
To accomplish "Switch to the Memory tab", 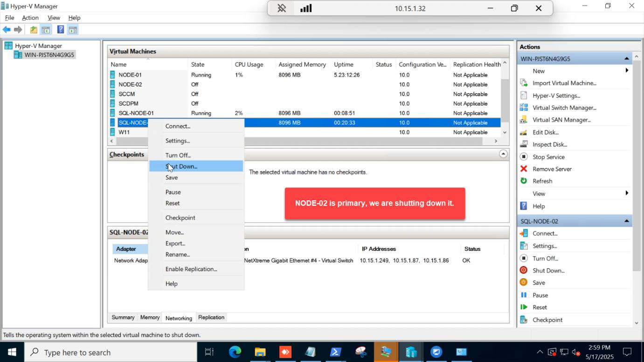I will pos(150,317).
